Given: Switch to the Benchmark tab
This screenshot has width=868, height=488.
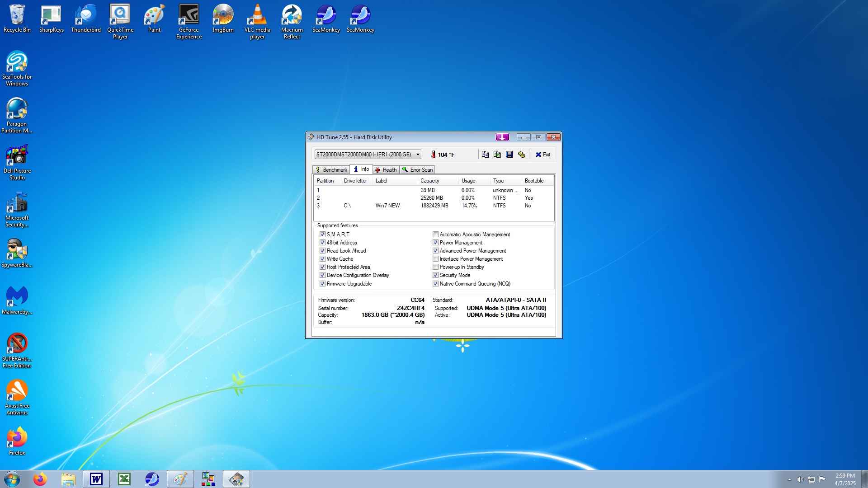Looking at the screenshot, I should pyautogui.click(x=331, y=170).
